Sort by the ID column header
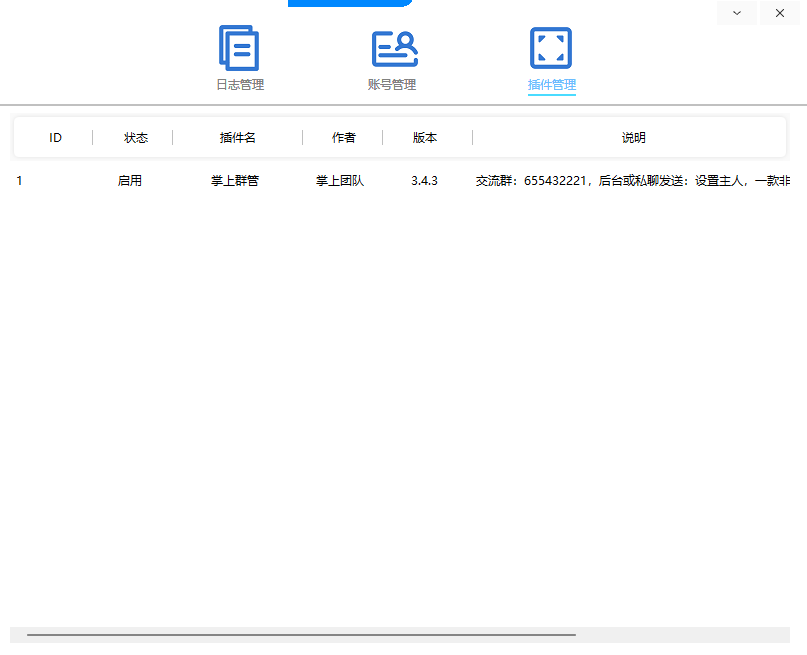The width and height of the screenshot is (807, 655). [x=55, y=138]
